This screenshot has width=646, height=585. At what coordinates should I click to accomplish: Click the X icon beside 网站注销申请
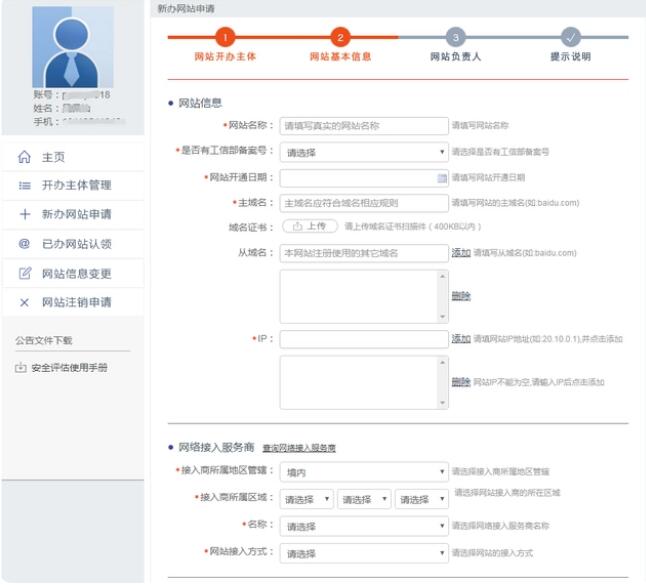(24, 302)
